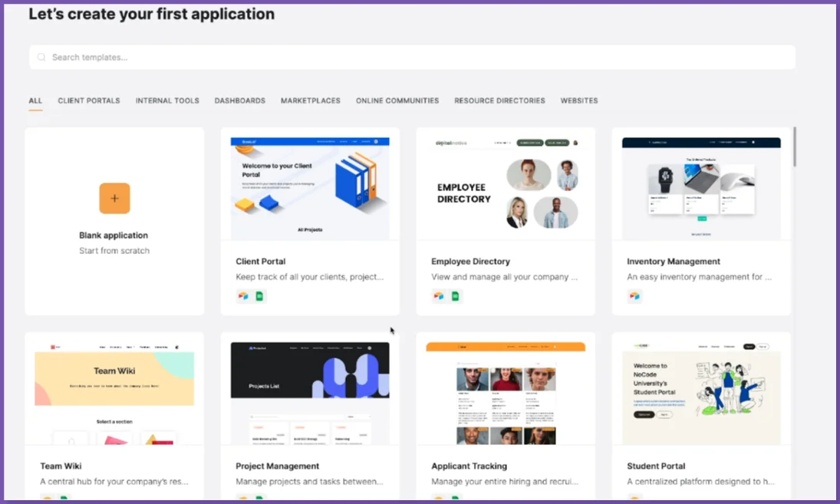Image resolution: width=840 pixels, height=504 pixels.
Task: Open the Client Portal template preview
Action: point(309,187)
